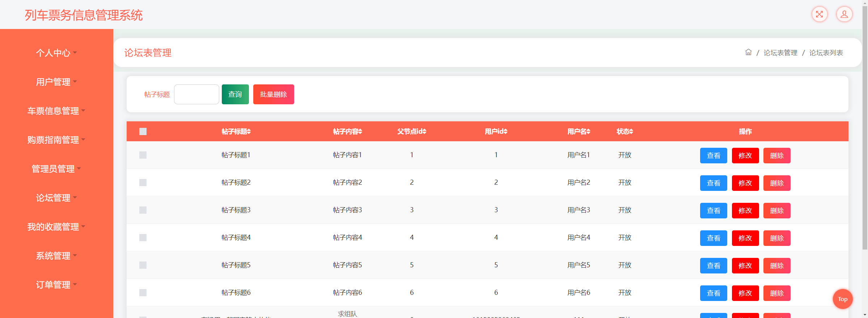Toggle the select-all checkbox in table header
Image resolution: width=868 pixels, height=318 pixels.
(143, 131)
